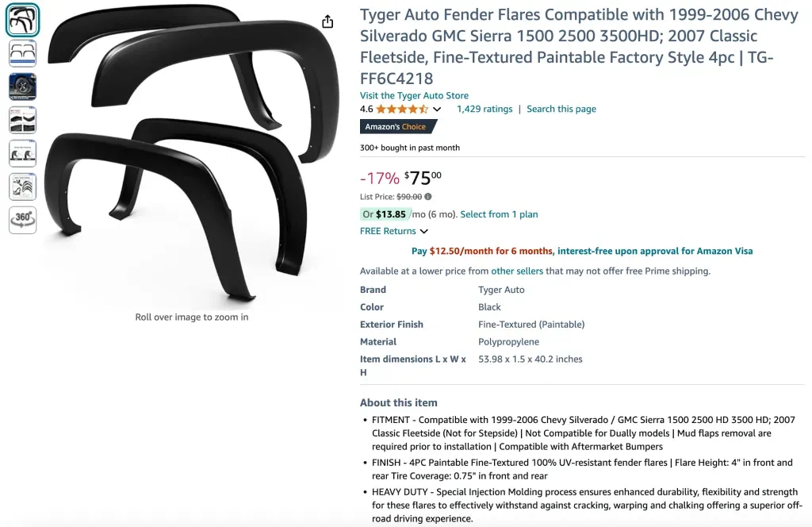
Task: Click the List Price info icon
Action: coord(428,197)
